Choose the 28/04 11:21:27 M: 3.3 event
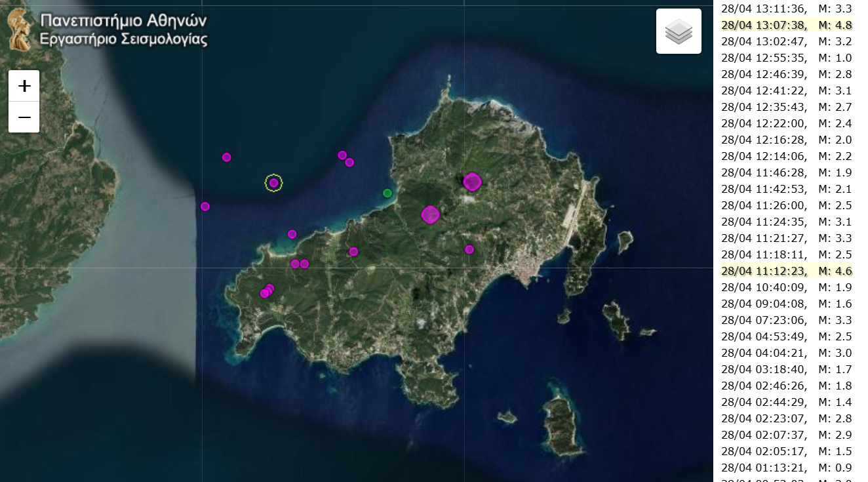 pos(786,238)
